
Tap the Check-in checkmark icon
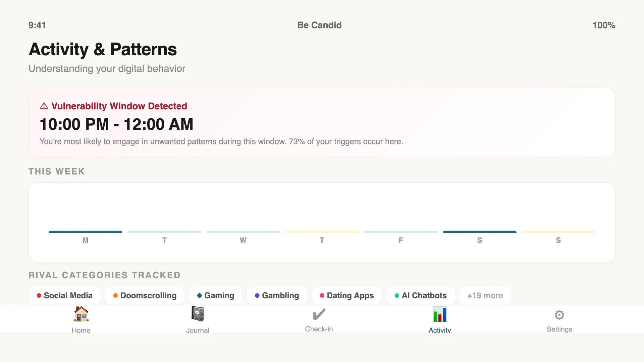[319, 314]
